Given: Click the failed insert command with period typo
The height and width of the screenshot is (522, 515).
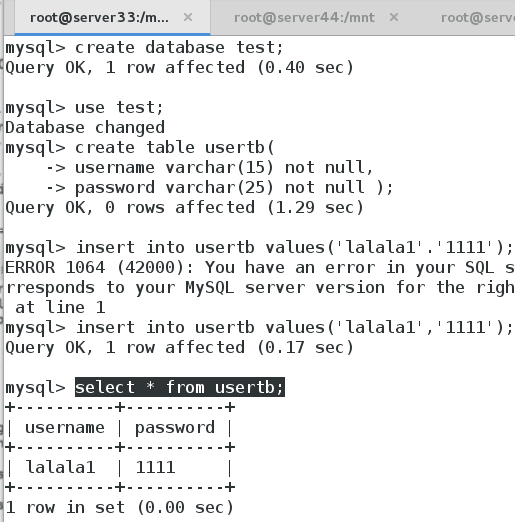Looking at the screenshot, I should [x=259, y=247].
